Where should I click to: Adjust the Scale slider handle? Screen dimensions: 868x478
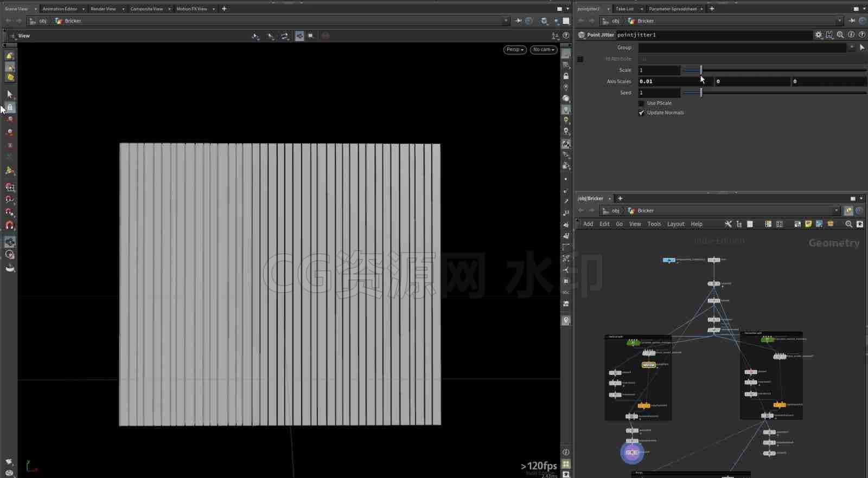[701, 70]
